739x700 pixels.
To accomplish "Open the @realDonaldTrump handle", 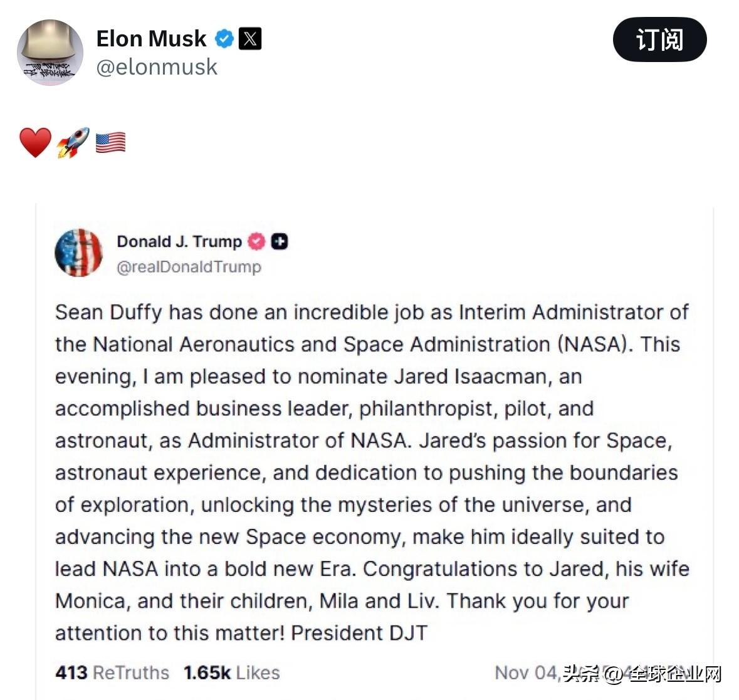I will coord(189,267).
